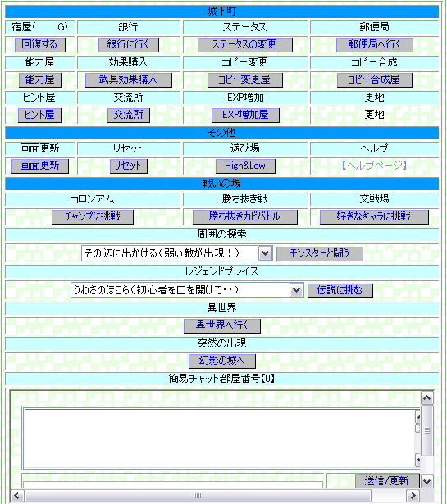Click the 伝説に挑む button
Screen dimensions: 447x504
[x=340, y=291]
